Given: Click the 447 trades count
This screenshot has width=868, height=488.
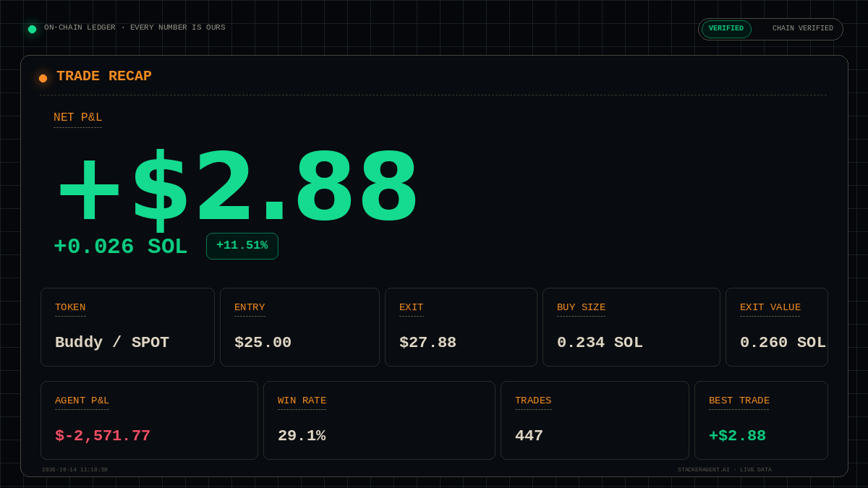Looking at the screenshot, I should coord(529,436).
